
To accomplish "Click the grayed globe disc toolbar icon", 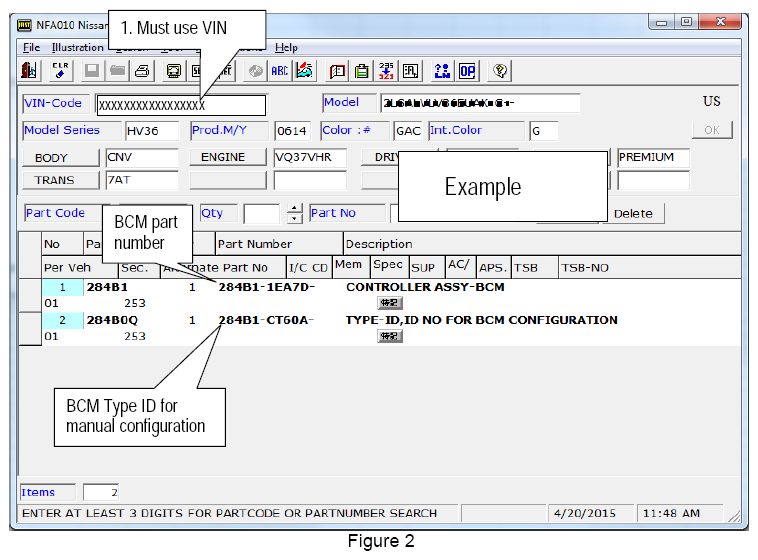I will click(255, 71).
